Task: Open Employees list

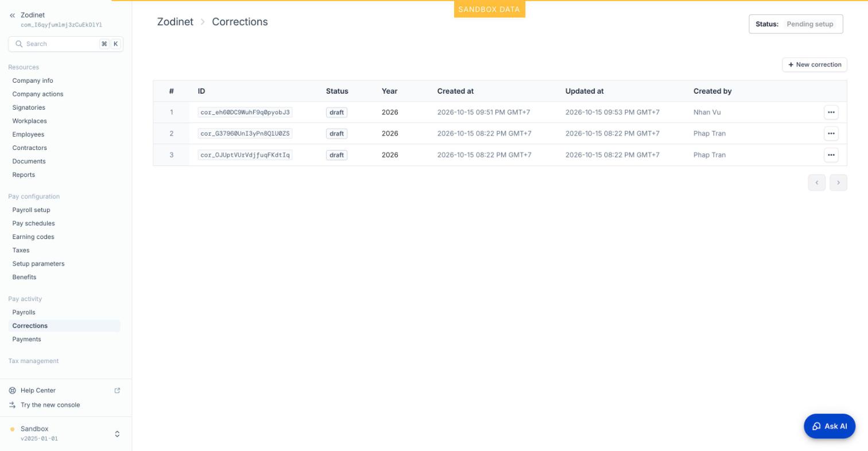Action: [28, 134]
